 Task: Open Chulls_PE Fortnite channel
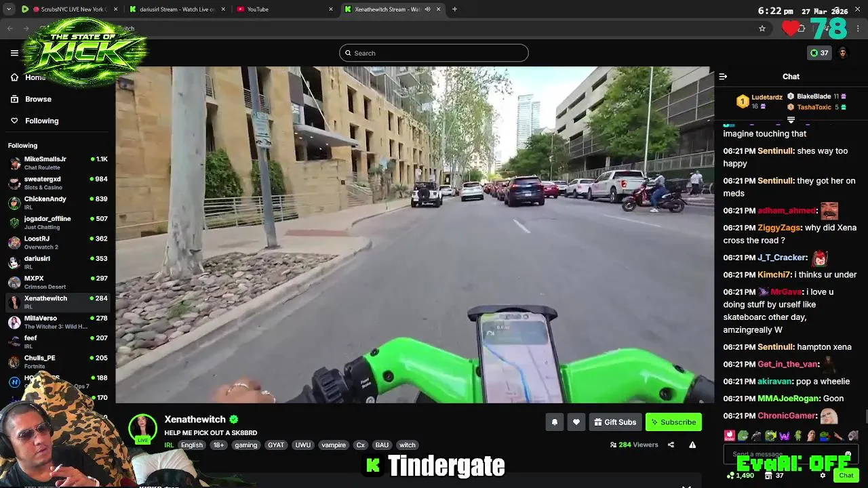pos(58,361)
